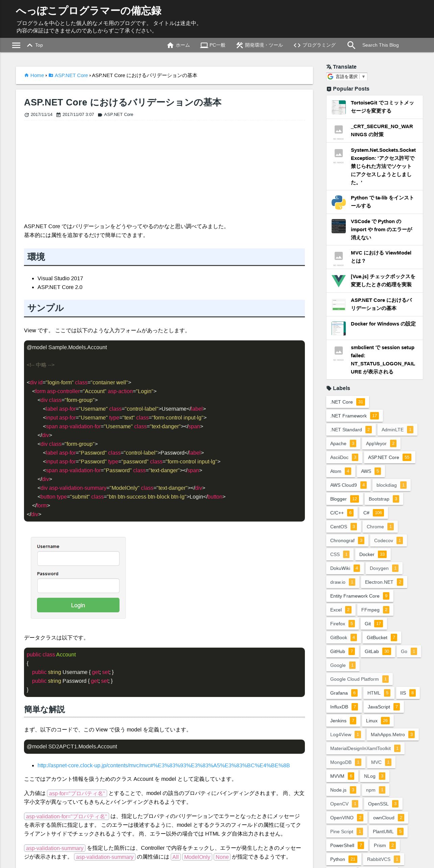Open the TortoiseGit post thumbnail
Screen dimensions: 434x868
[x=339, y=107]
